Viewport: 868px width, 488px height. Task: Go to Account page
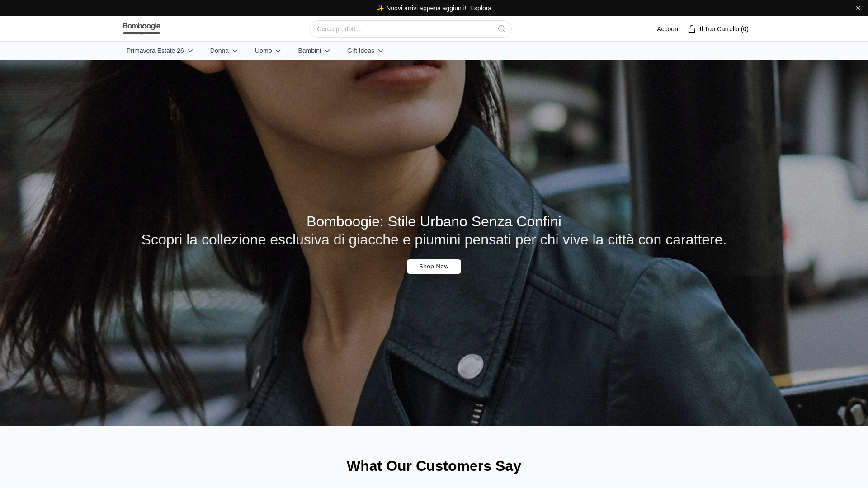pyautogui.click(x=668, y=29)
